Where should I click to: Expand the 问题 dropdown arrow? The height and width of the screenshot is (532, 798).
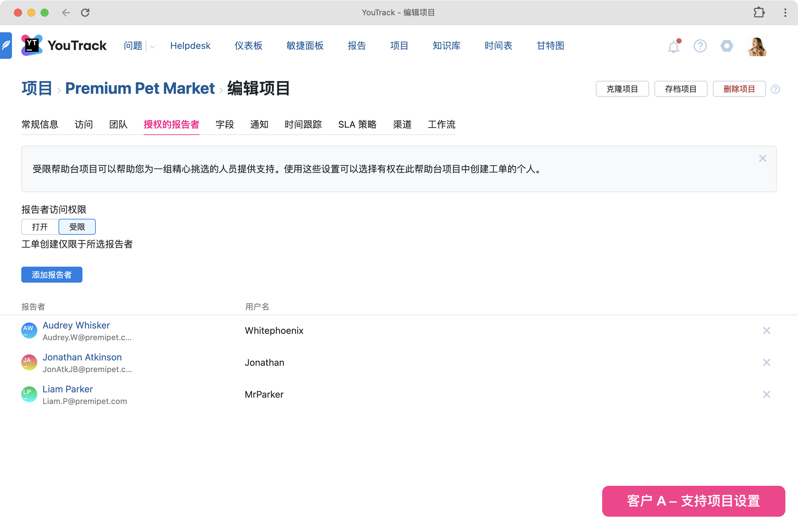pyautogui.click(x=152, y=47)
